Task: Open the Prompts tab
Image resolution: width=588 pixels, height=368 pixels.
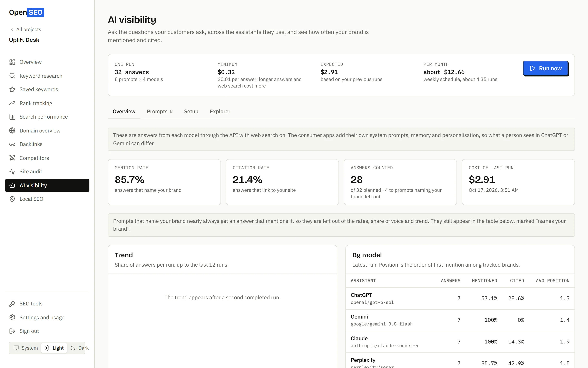Action: (x=160, y=111)
